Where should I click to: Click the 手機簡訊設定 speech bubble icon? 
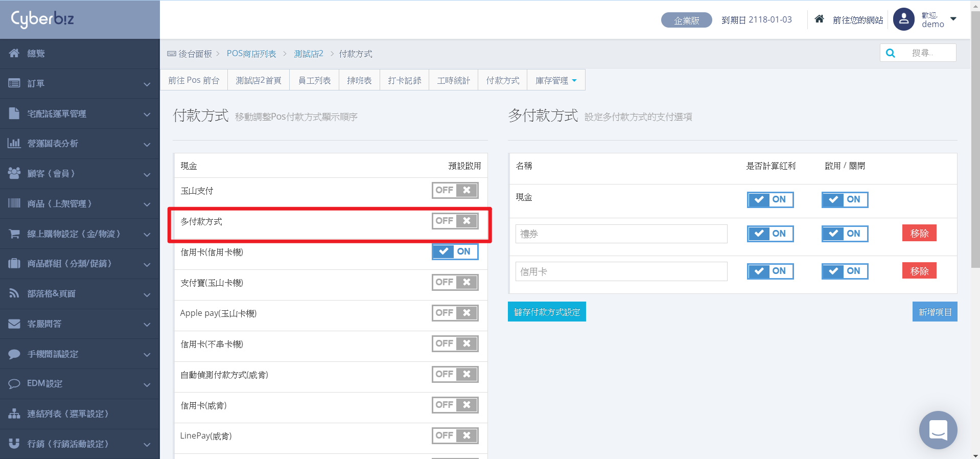coord(14,354)
